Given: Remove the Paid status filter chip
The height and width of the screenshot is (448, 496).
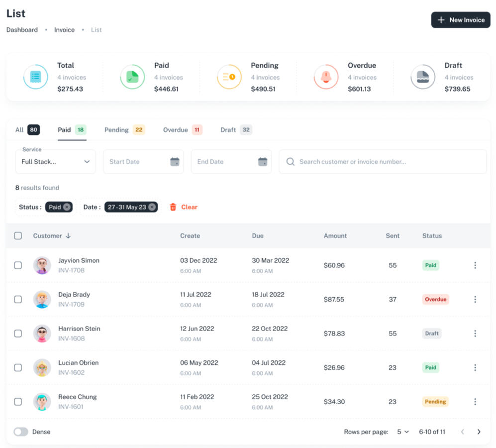Looking at the screenshot, I should [67, 207].
